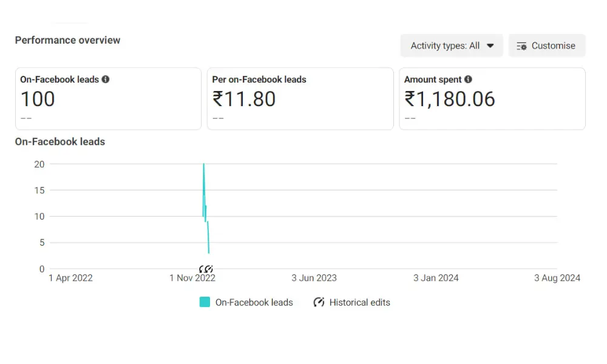607x364 pixels.
Task: Click the dropdown arrow next to Activity types
Action: pos(490,45)
